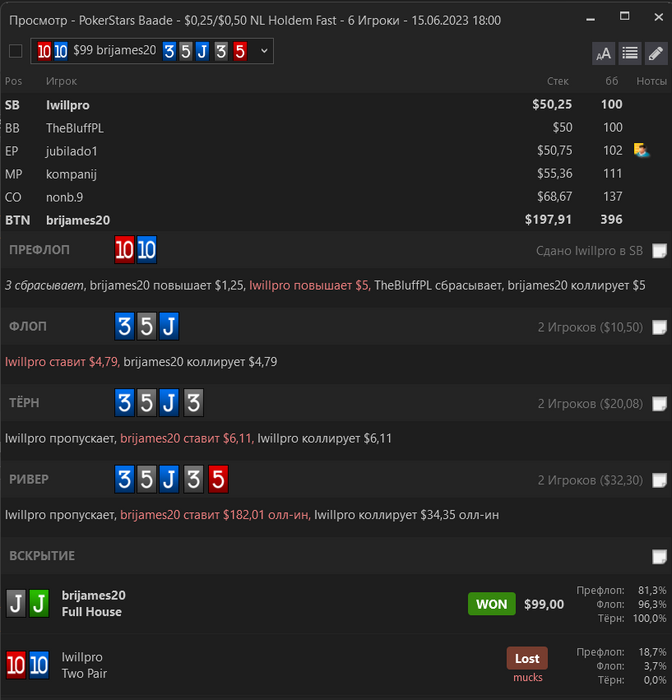Click the red 10 card in Preflop row
This screenshot has width=672, height=700.
click(x=124, y=250)
